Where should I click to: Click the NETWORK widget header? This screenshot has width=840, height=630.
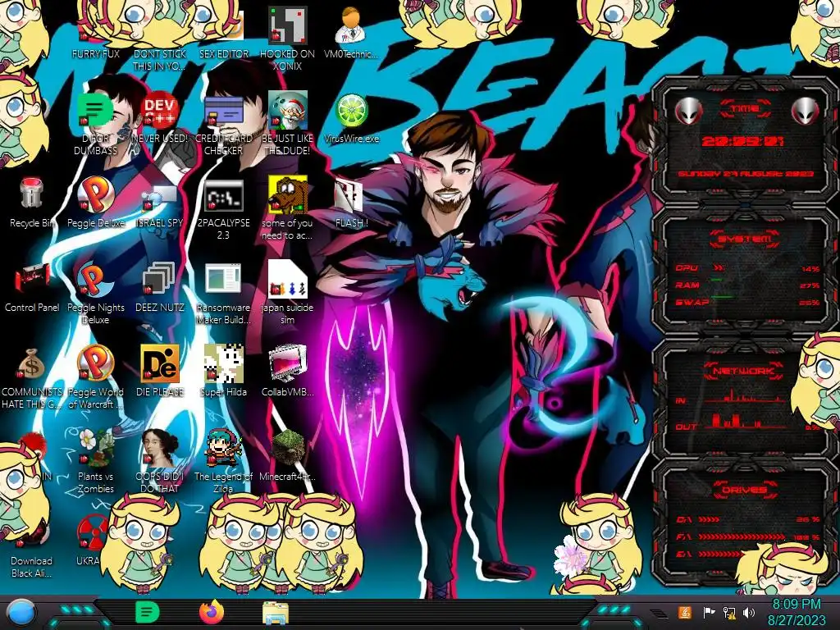click(745, 370)
